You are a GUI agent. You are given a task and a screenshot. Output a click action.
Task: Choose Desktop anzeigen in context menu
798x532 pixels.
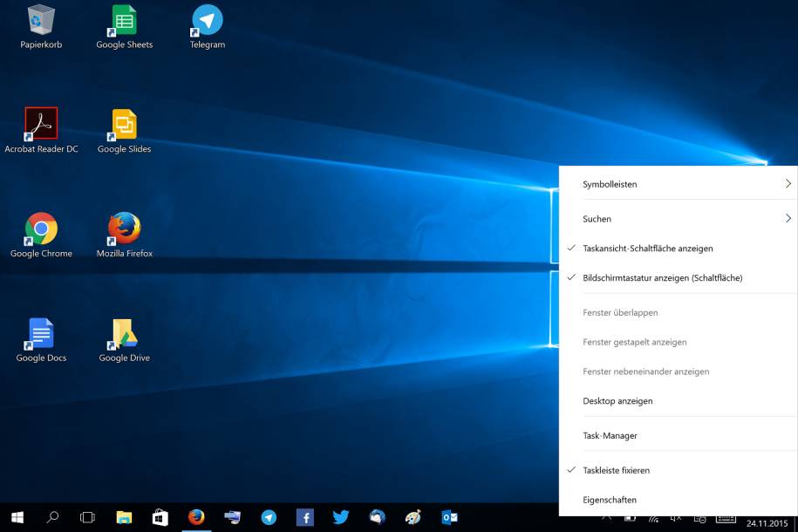point(678,401)
